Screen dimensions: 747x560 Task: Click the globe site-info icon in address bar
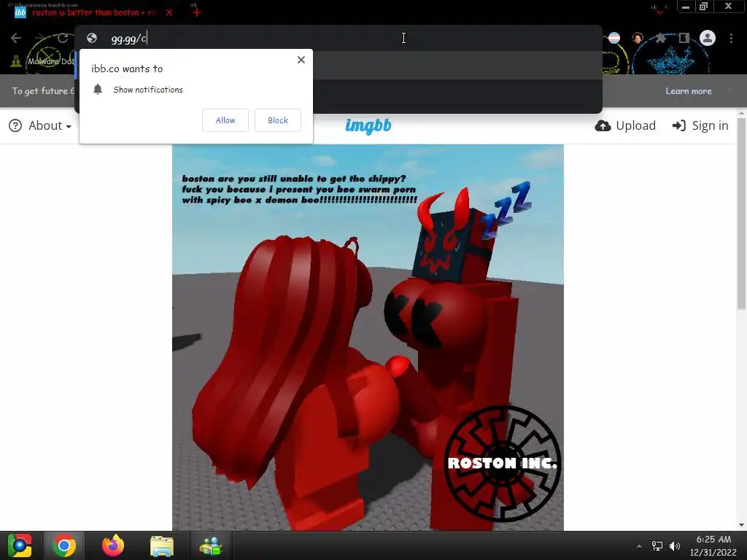tap(92, 38)
